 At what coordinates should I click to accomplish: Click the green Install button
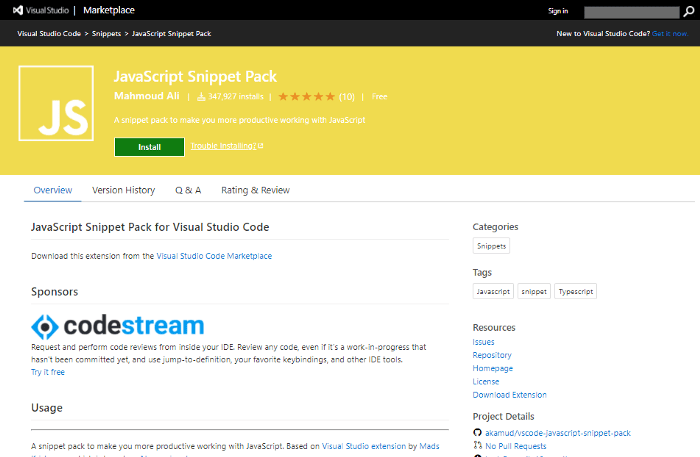149,147
